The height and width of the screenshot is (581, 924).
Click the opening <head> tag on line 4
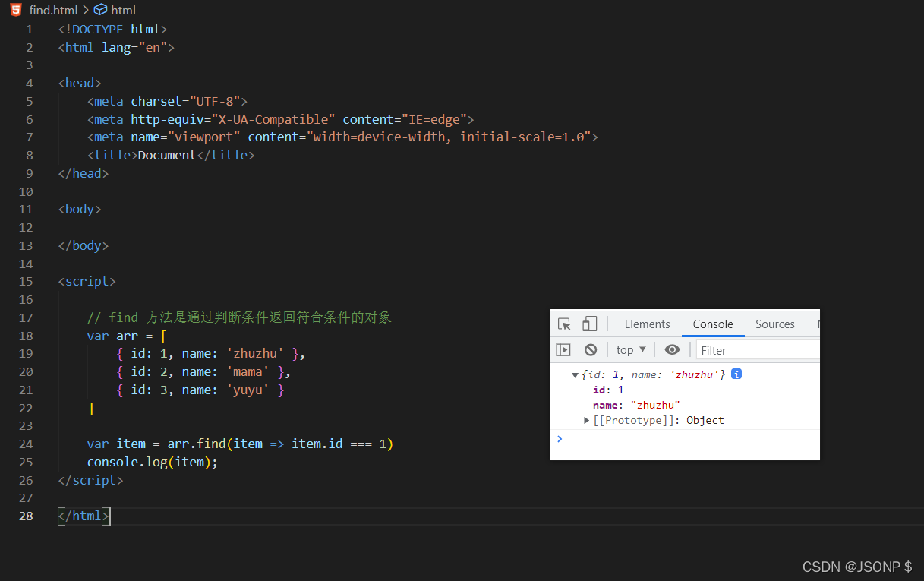(x=80, y=83)
